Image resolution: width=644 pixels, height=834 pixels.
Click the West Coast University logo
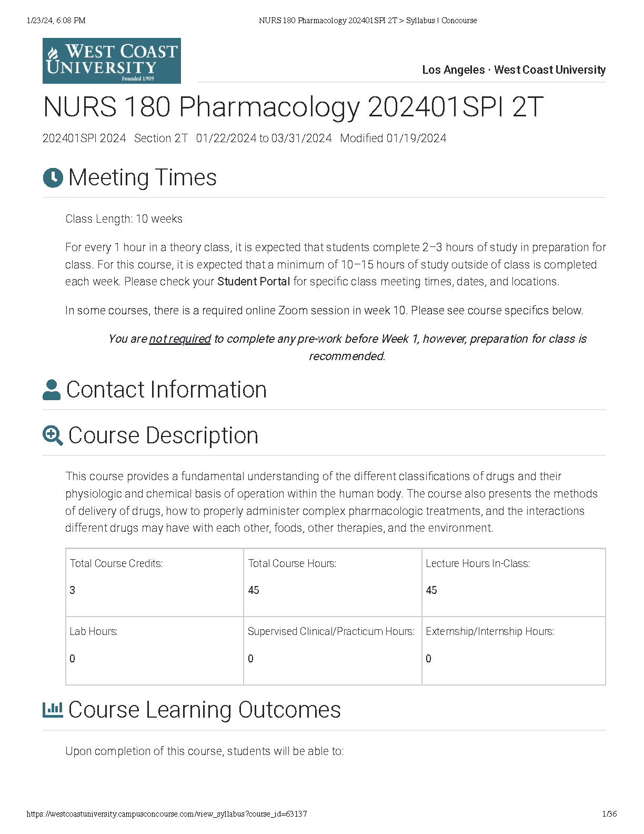[x=112, y=61]
